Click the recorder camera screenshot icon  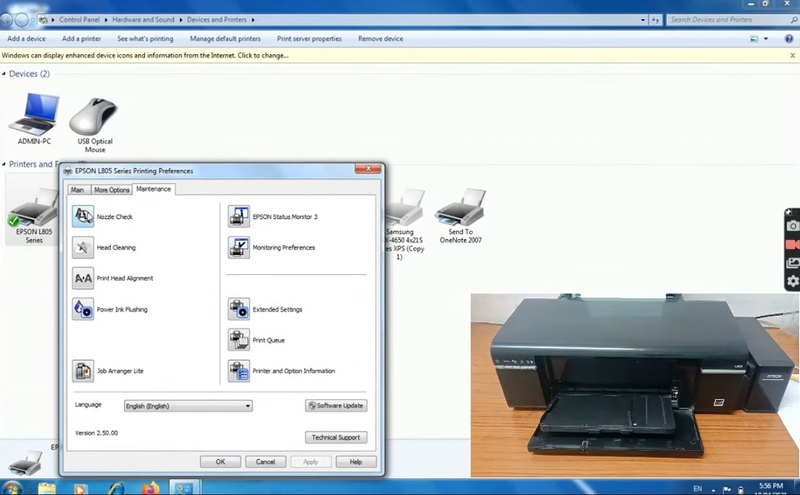pos(792,226)
